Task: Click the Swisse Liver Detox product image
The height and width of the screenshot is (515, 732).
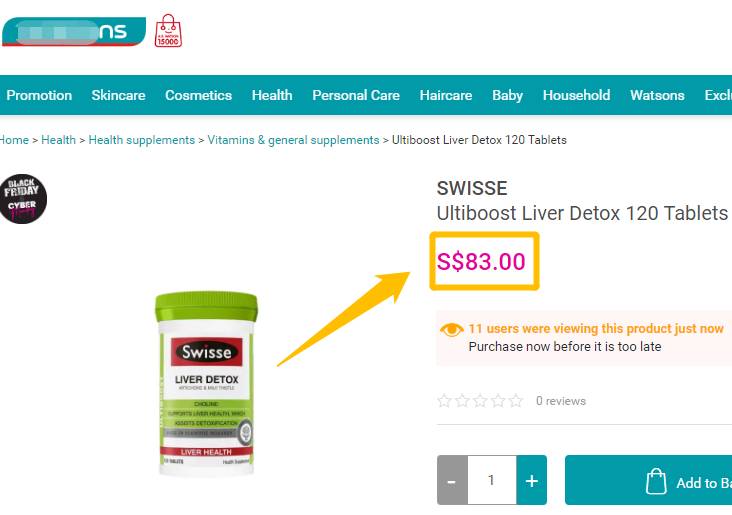Action: click(x=206, y=383)
